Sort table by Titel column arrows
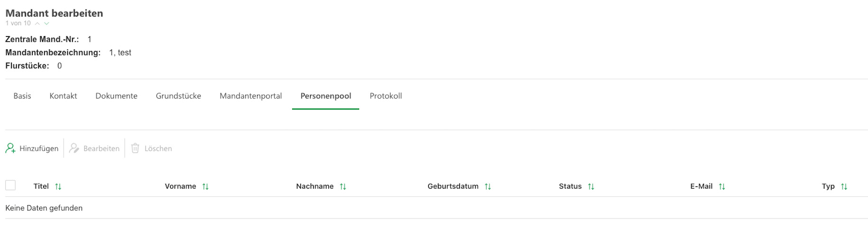This screenshot has width=868, height=238. [x=58, y=187]
